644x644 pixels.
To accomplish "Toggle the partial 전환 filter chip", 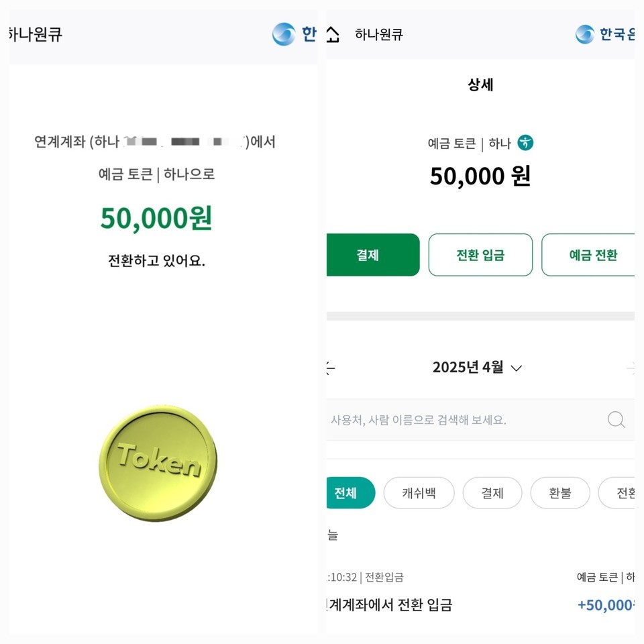I will coord(623,493).
